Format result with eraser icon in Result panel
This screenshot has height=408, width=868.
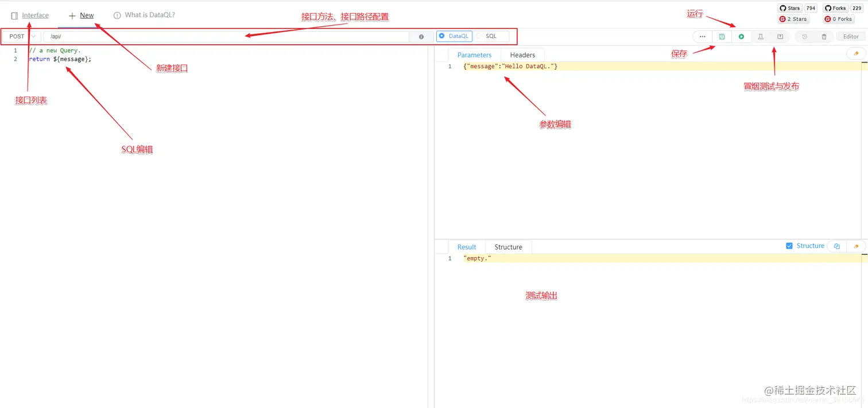[856, 246]
